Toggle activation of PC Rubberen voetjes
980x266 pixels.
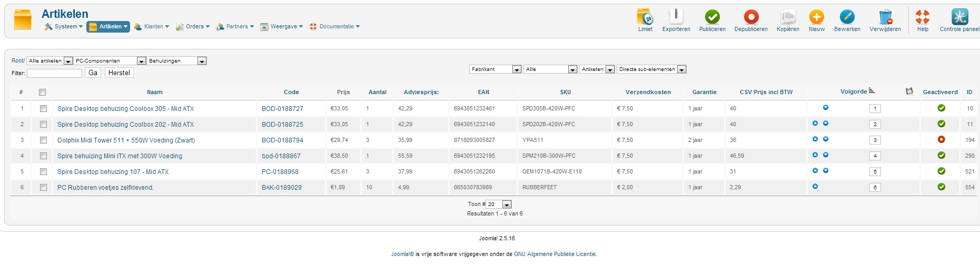(x=941, y=187)
